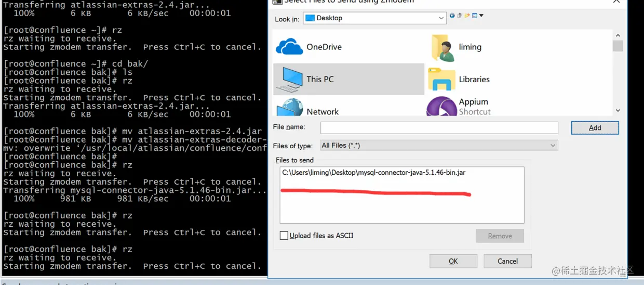The height and width of the screenshot is (285, 644).
Task: Go up one folder level icon
Action: (460, 16)
